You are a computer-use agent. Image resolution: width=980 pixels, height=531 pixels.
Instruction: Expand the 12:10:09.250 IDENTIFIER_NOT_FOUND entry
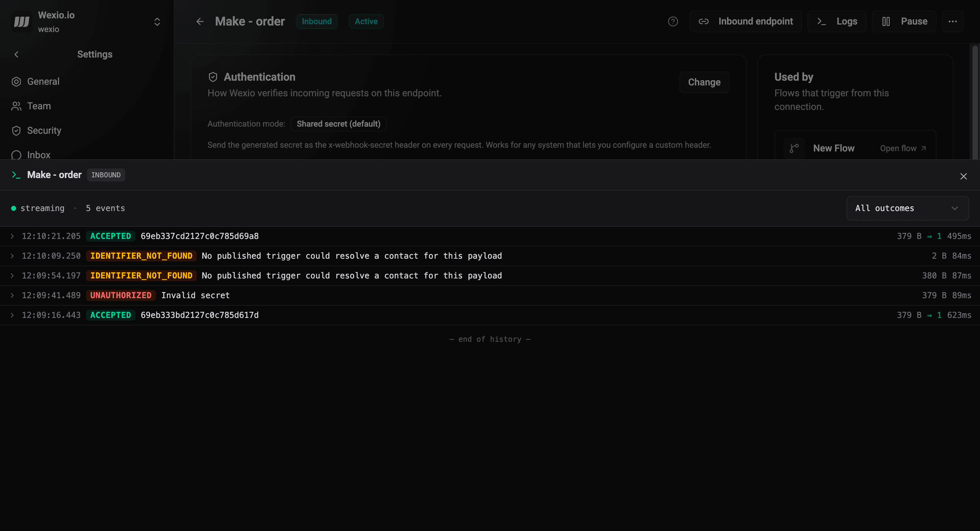click(12, 256)
